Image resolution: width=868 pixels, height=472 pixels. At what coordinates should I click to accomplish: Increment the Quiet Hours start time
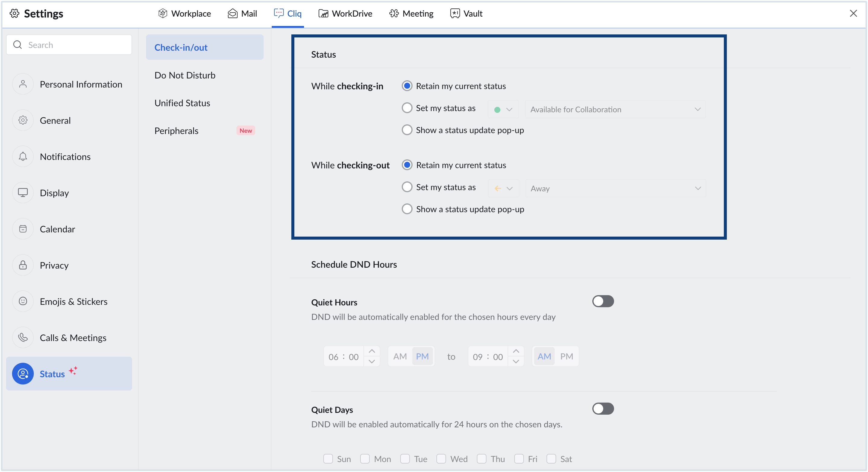(372, 351)
